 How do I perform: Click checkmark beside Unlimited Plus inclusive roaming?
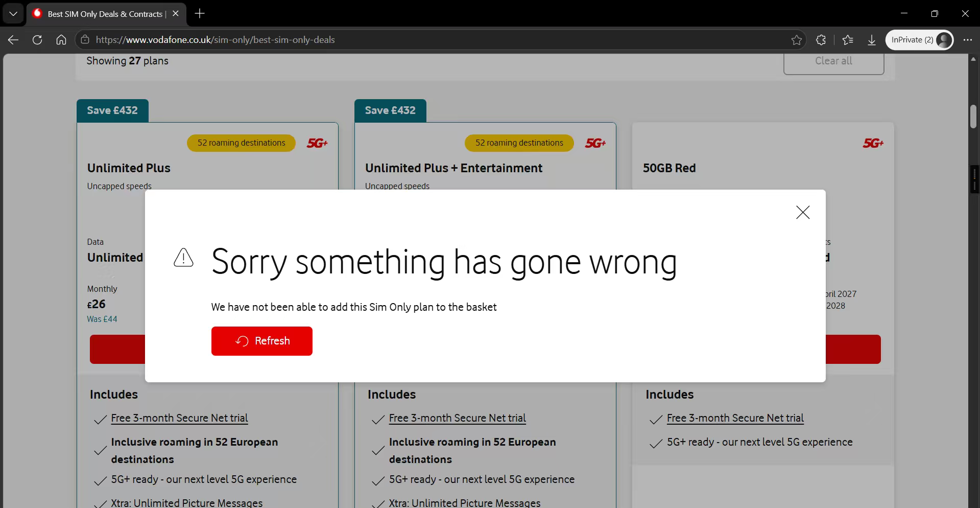tap(100, 451)
